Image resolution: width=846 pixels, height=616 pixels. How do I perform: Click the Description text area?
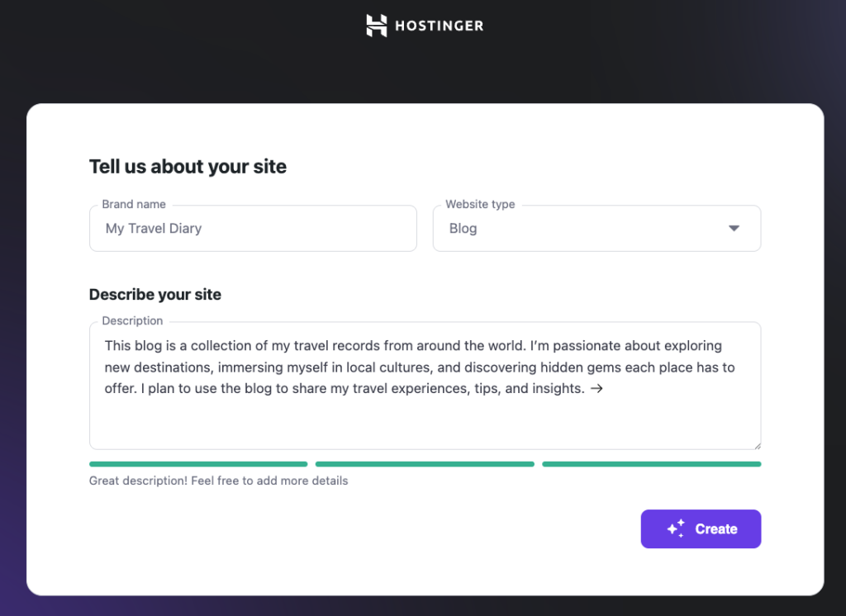[425, 386]
